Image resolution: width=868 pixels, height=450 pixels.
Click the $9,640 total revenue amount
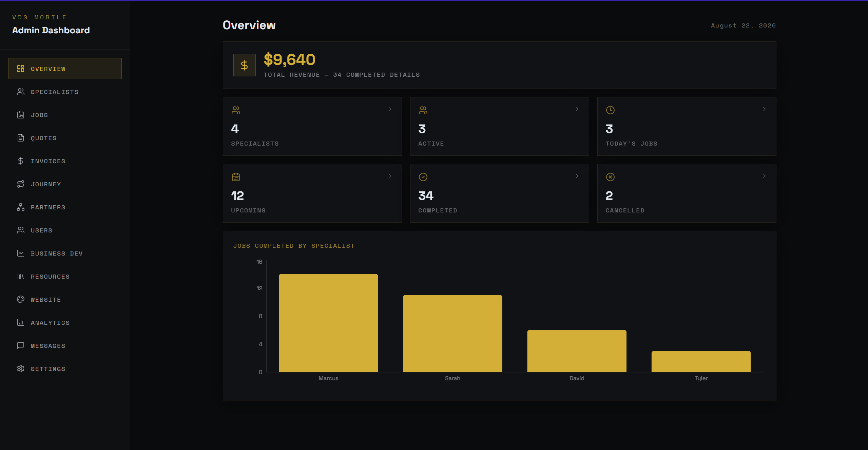(x=289, y=60)
